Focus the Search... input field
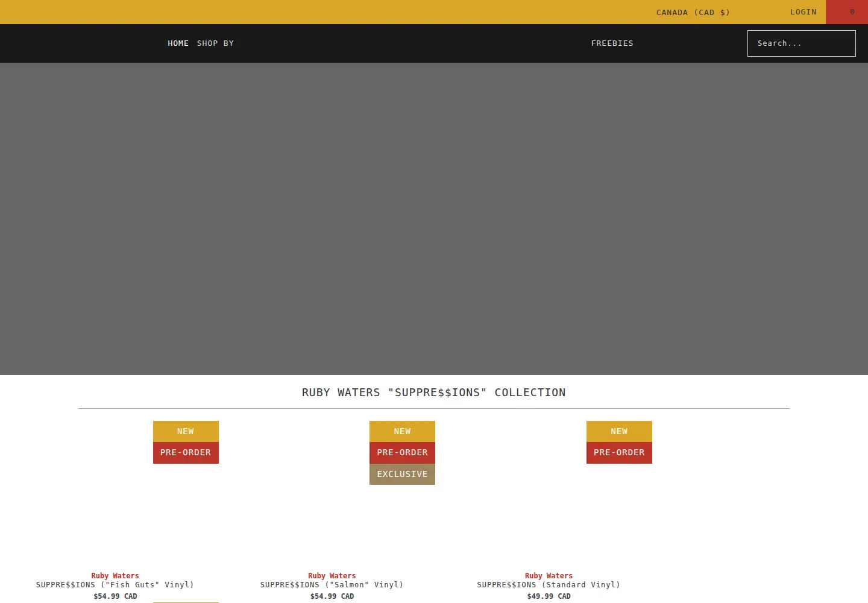868x603 pixels. click(802, 43)
